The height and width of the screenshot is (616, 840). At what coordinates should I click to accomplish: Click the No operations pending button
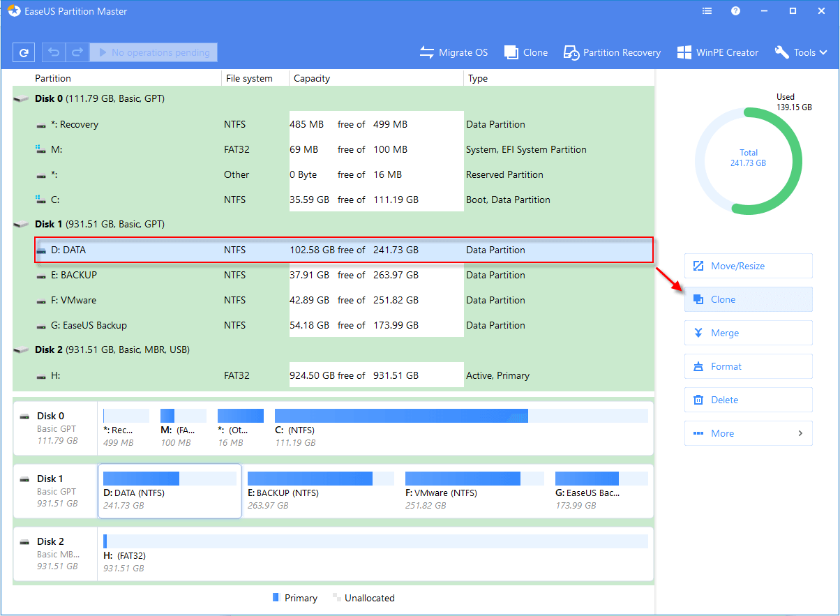click(153, 52)
